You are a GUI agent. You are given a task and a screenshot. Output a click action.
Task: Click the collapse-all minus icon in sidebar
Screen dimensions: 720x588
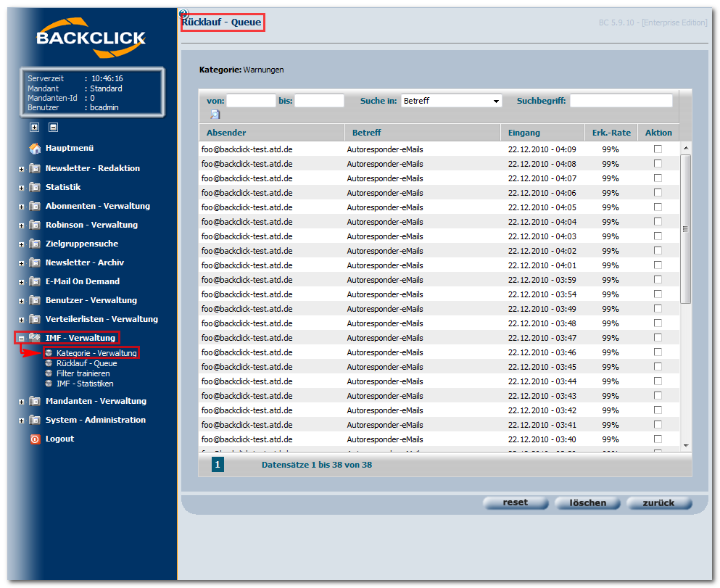tap(53, 127)
